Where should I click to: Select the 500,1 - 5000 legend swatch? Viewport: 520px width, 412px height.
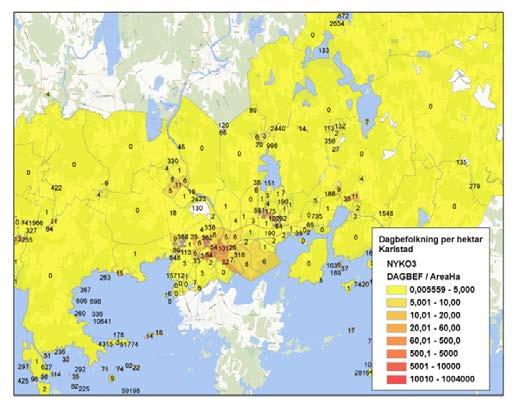[x=396, y=353]
